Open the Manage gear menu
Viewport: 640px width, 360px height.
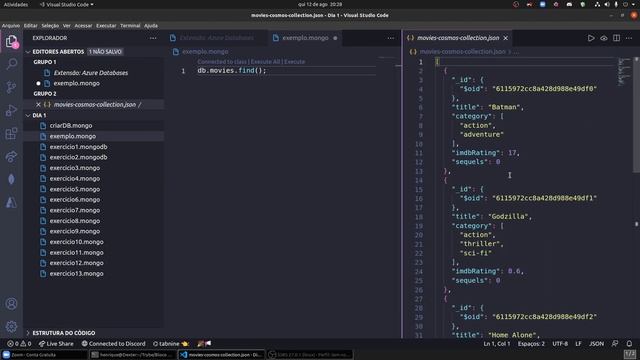click(11, 326)
